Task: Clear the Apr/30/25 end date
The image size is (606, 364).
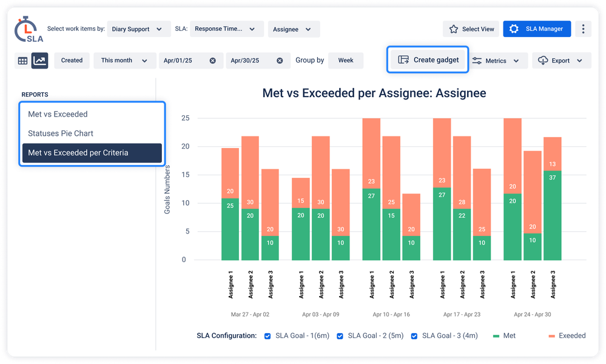Action: click(x=280, y=61)
